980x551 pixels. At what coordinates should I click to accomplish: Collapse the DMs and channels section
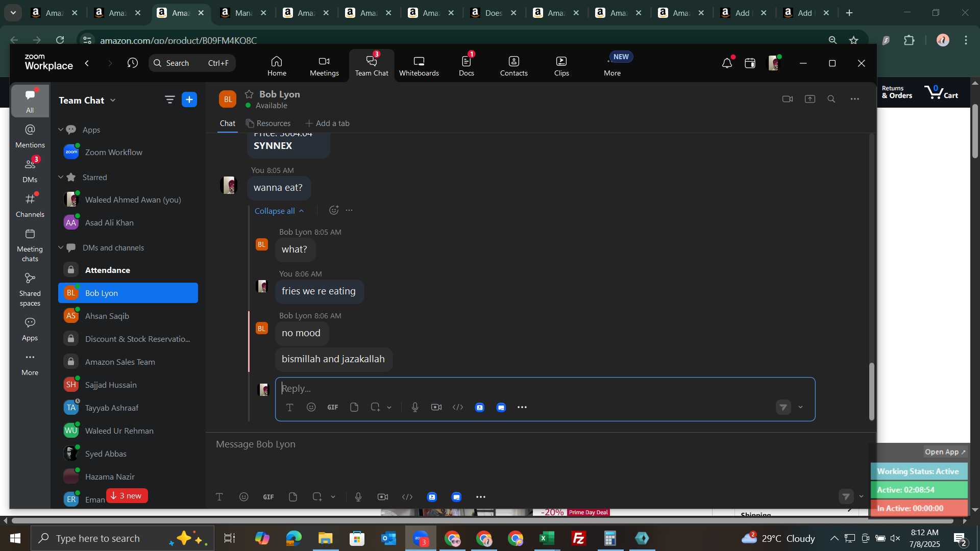coord(61,247)
